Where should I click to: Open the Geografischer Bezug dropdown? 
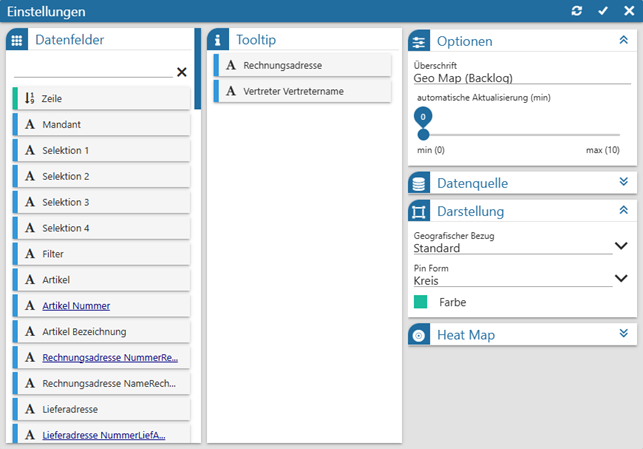[620, 246]
